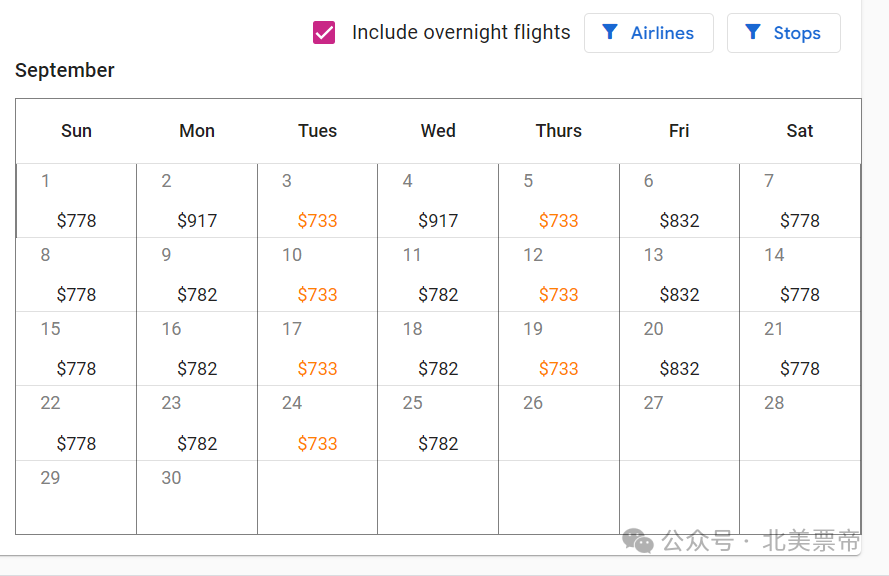Pick September 20 with $832 fare
Viewport: 889px width, 576px height.
(679, 349)
